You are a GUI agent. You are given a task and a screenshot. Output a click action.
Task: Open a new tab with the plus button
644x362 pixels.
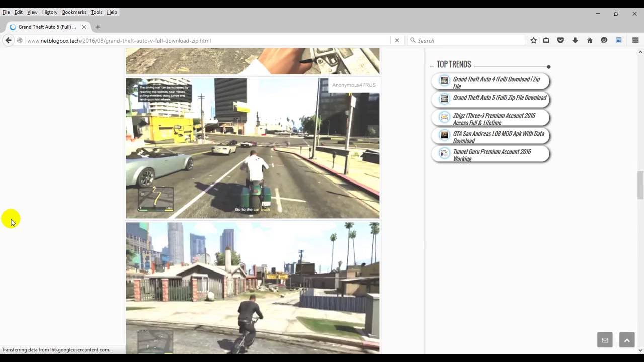click(98, 27)
